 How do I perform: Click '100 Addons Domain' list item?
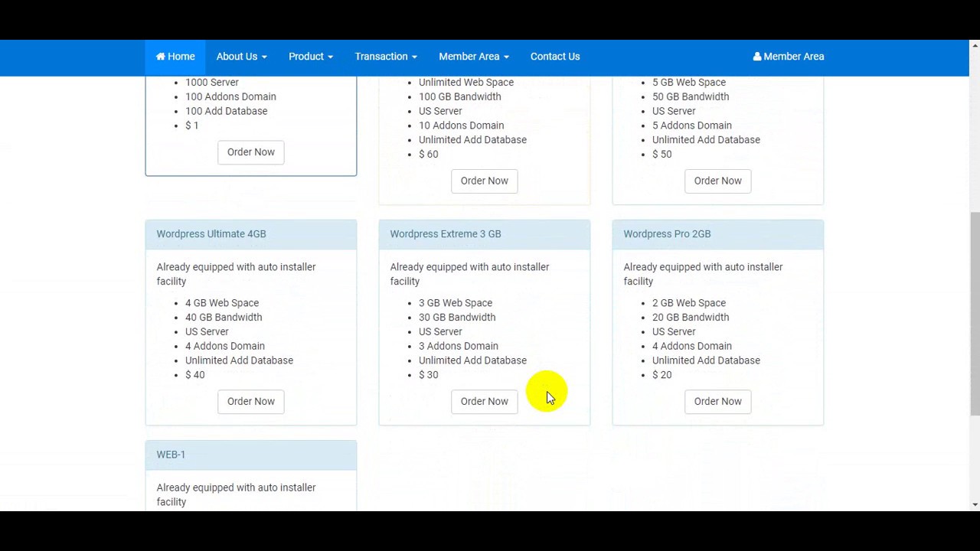pyautogui.click(x=230, y=97)
